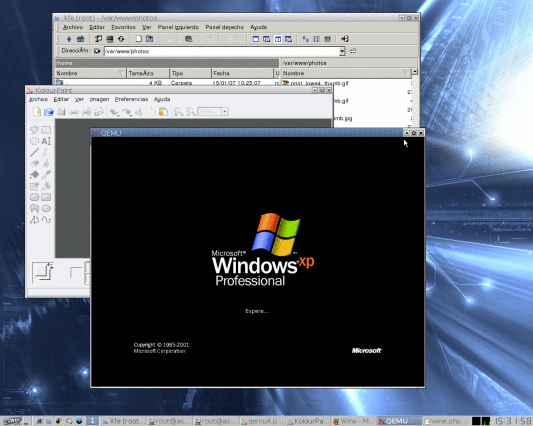The image size is (533, 426).
Task: Select the Rectangle tool in KolourPaint
Action: point(46,197)
